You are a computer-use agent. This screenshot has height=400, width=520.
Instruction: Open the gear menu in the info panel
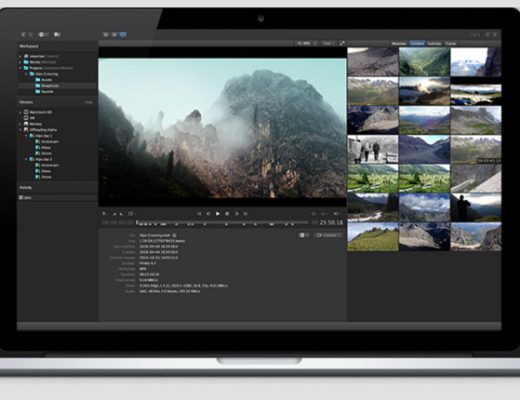304,235
